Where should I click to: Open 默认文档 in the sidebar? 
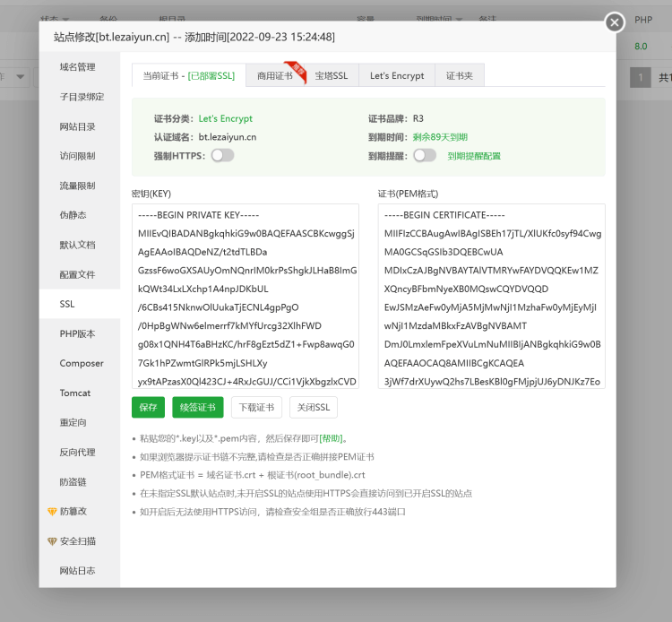80,245
